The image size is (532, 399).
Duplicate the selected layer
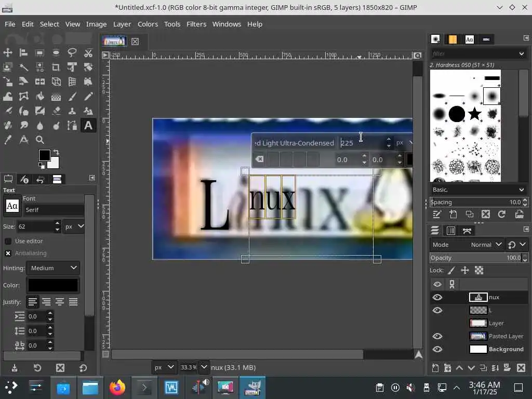[483, 368]
